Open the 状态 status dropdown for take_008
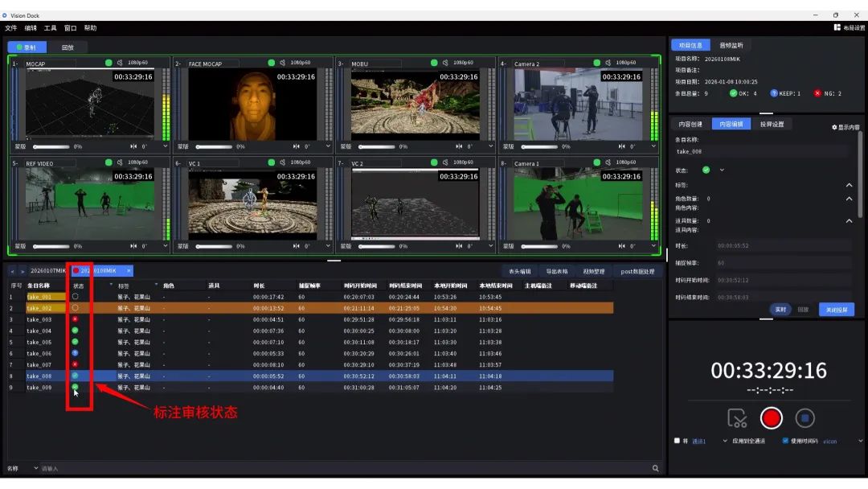 tap(722, 170)
